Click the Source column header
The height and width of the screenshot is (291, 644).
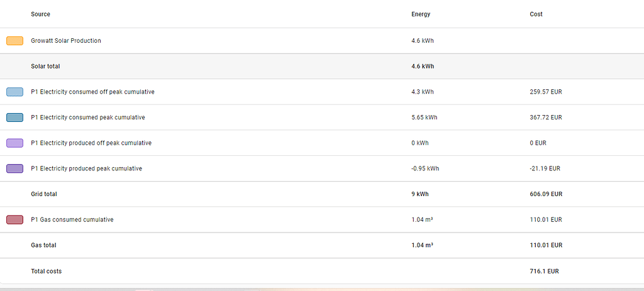click(x=40, y=14)
